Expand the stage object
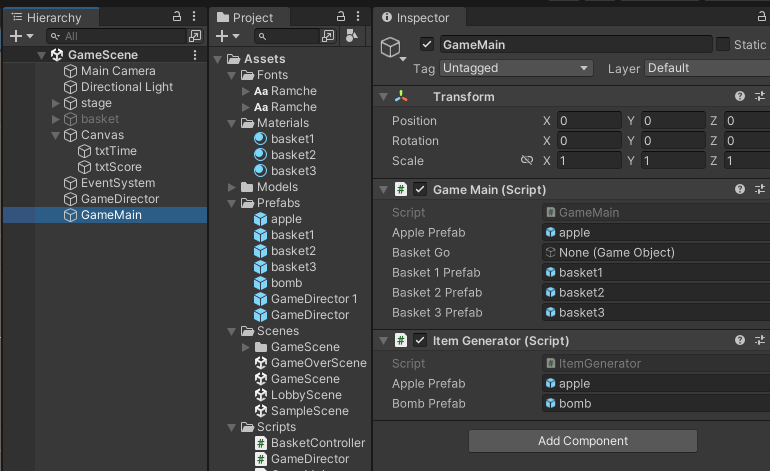This screenshot has height=471, width=770. pyautogui.click(x=55, y=103)
